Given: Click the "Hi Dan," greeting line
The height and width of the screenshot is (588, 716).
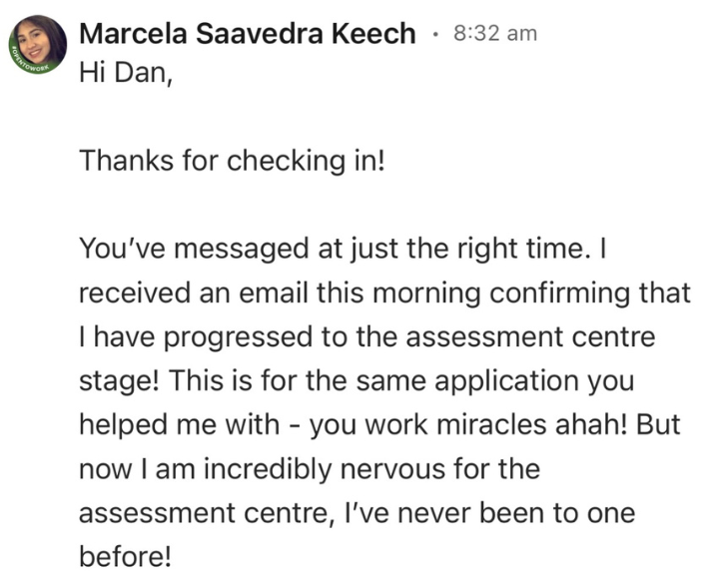Looking at the screenshot, I should (x=126, y=77).
